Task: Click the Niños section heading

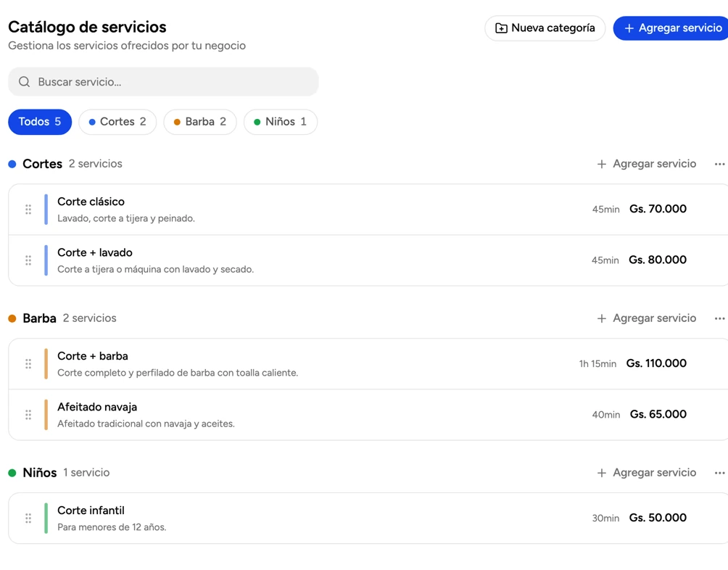Action: (x=39, y=473)
